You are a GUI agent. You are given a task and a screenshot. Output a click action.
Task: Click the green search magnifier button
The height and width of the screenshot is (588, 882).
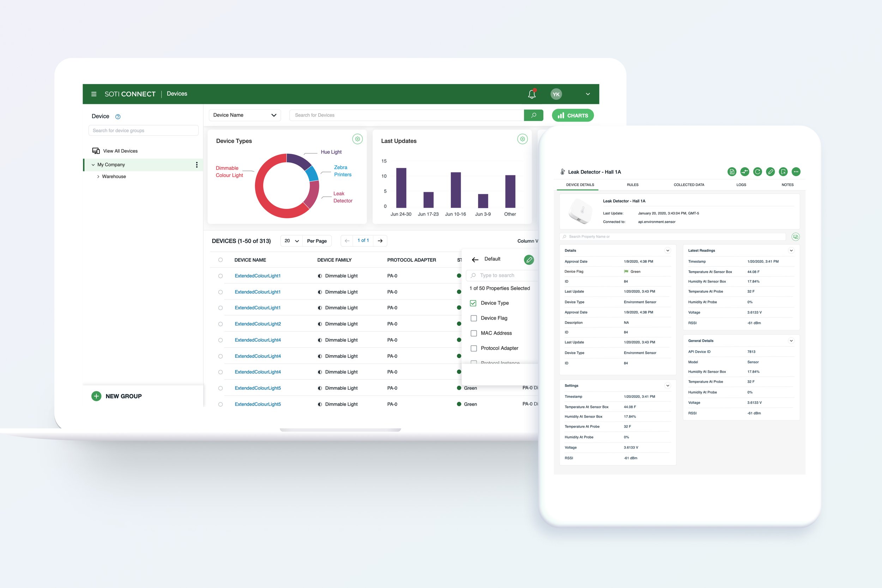533,115
